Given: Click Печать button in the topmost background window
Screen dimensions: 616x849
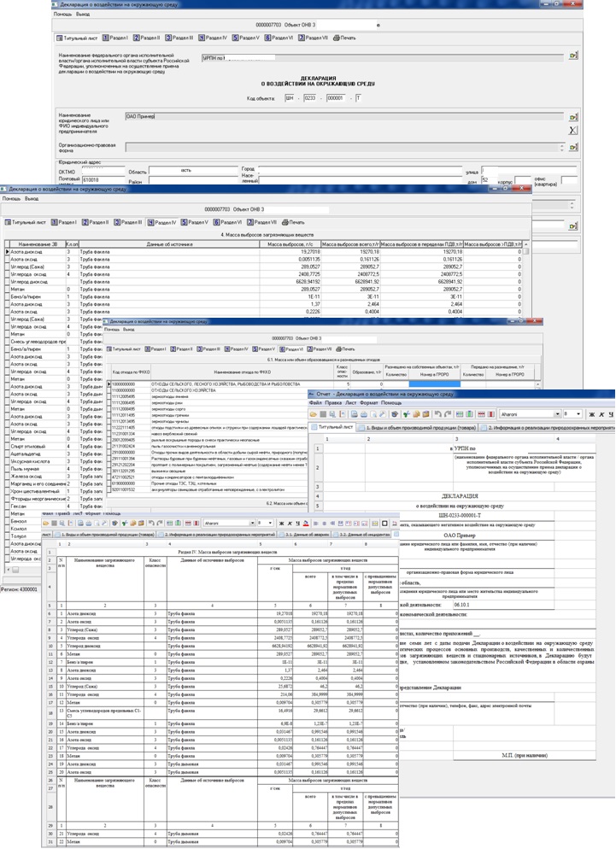Looking at the screenshot, I should click(346, 38).
